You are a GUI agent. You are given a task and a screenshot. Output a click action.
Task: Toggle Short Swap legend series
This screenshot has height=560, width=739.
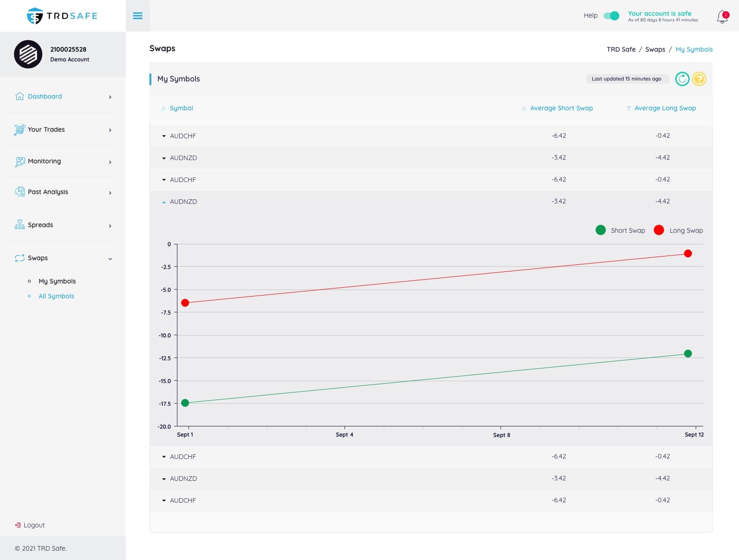pyautogui.click(x=620, y=230)
